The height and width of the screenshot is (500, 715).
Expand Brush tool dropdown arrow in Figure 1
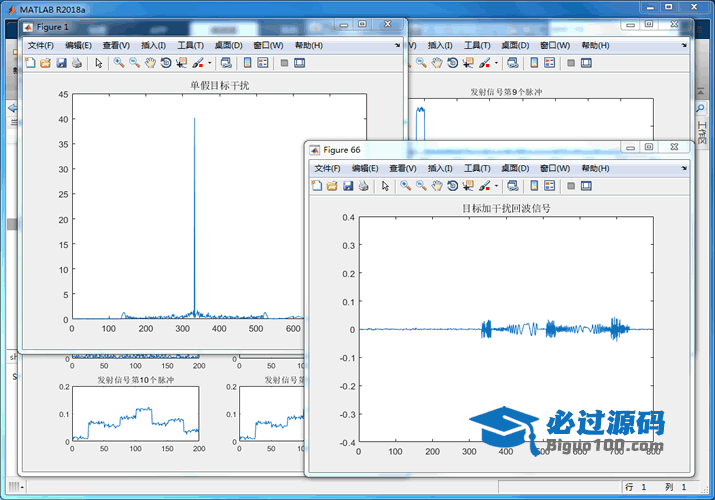(x=209, y=63)
